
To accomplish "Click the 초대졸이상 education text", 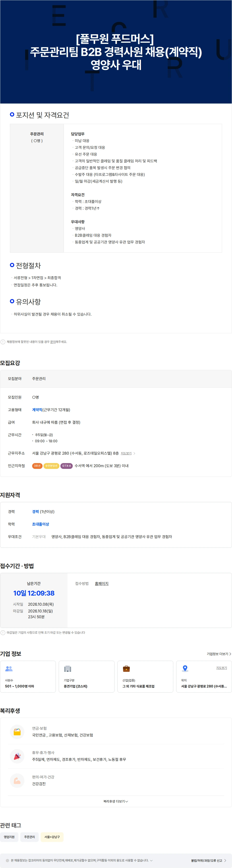I will pos(40,524).
